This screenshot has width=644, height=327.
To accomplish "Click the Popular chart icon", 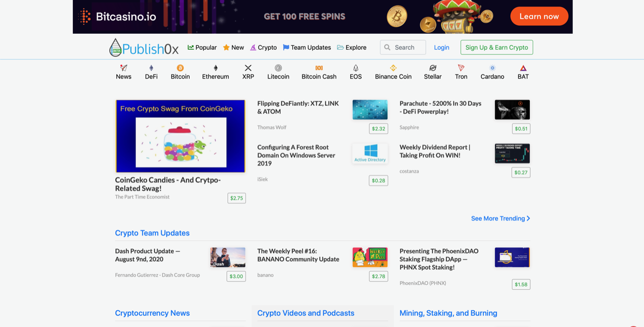I will coord(191,47).
